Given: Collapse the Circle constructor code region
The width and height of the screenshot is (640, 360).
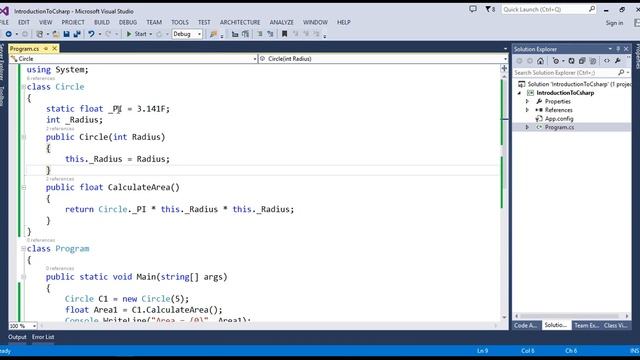Looking at the screenshot, I should point(24,137).
